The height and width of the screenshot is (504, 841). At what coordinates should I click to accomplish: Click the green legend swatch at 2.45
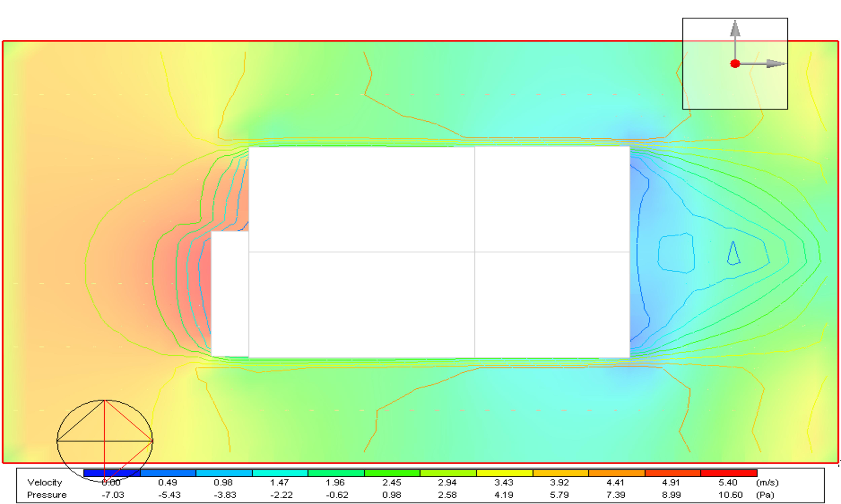392,473
